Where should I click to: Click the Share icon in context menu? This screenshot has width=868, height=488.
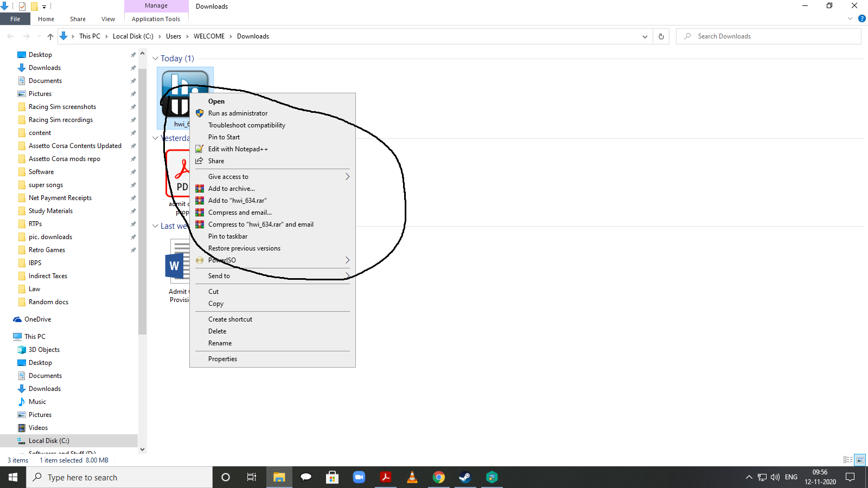(x=200, y=161)
